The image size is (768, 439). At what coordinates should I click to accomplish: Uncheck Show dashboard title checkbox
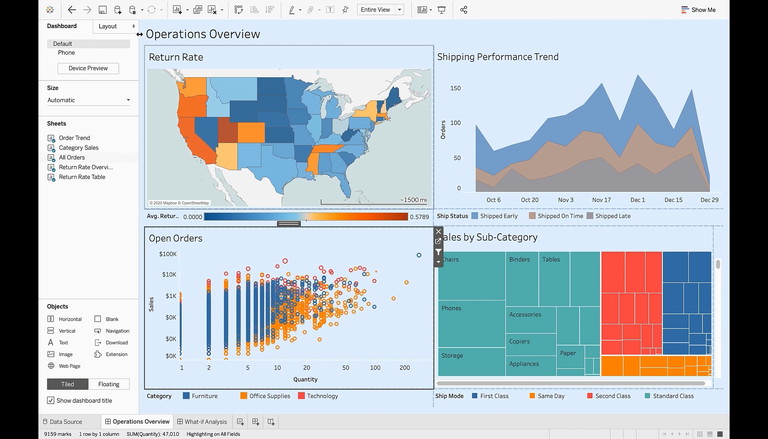[50, 400]
